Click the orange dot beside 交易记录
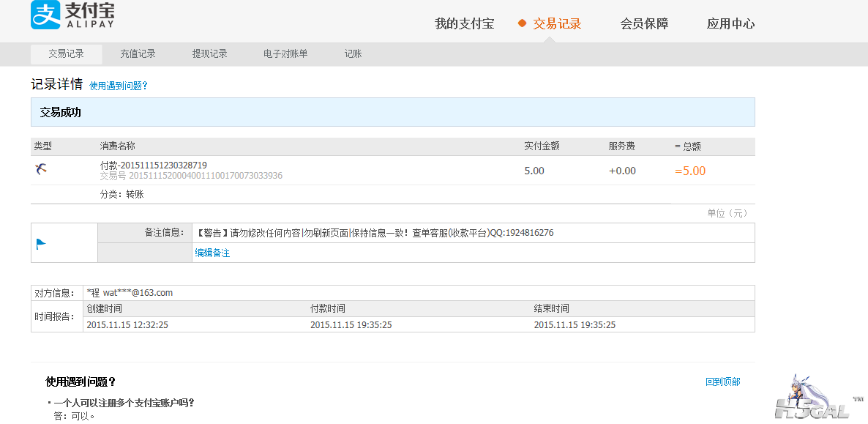868x424 pixels. 522,23
